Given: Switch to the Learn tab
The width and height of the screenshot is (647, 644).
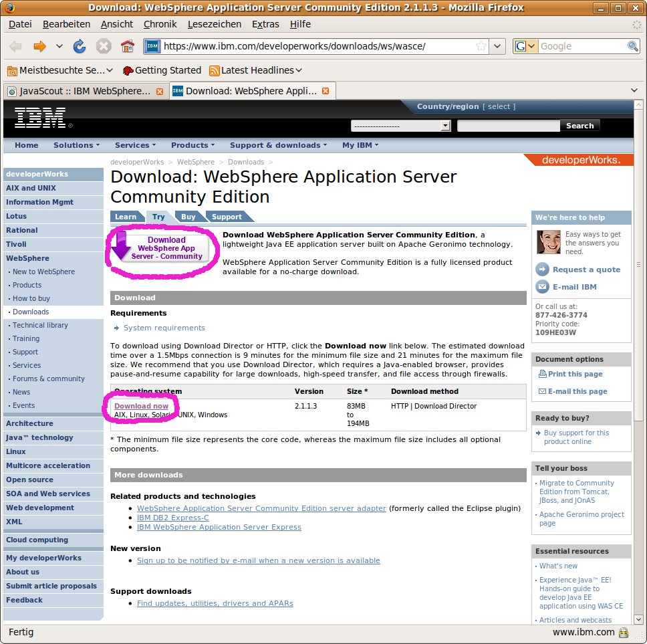Looking at the screenshot, I should (125, 217).
